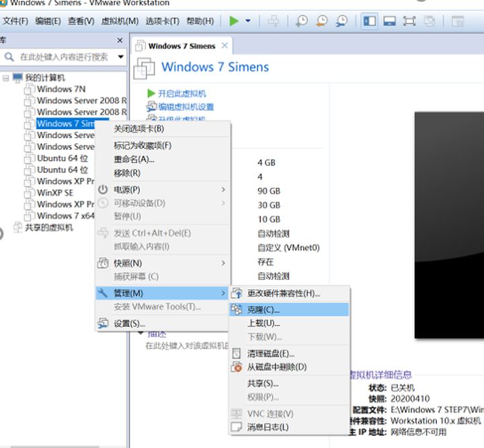Click the 编辑虚拟机设置 link
The height and width of the screenshot is (448, 484).
186,107
